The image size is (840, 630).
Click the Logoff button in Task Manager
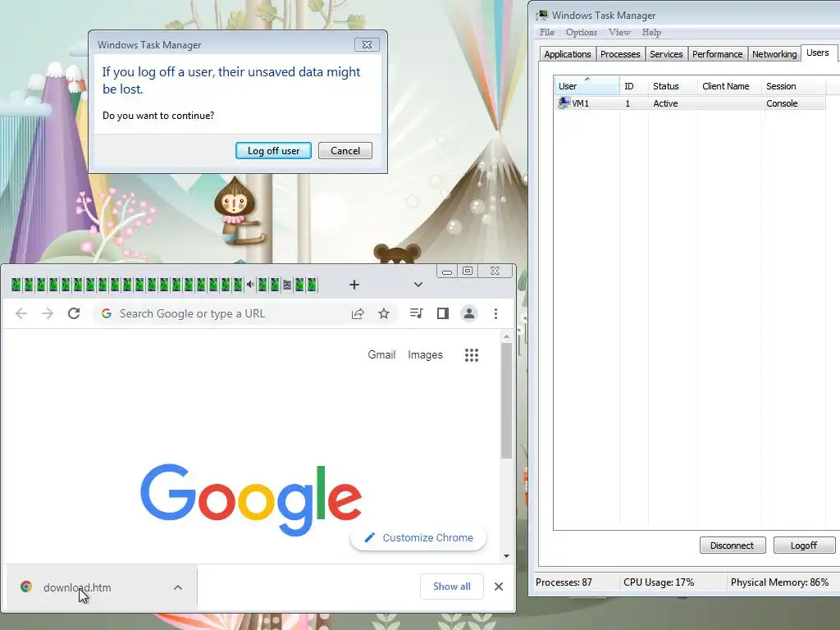click(804, 546)
